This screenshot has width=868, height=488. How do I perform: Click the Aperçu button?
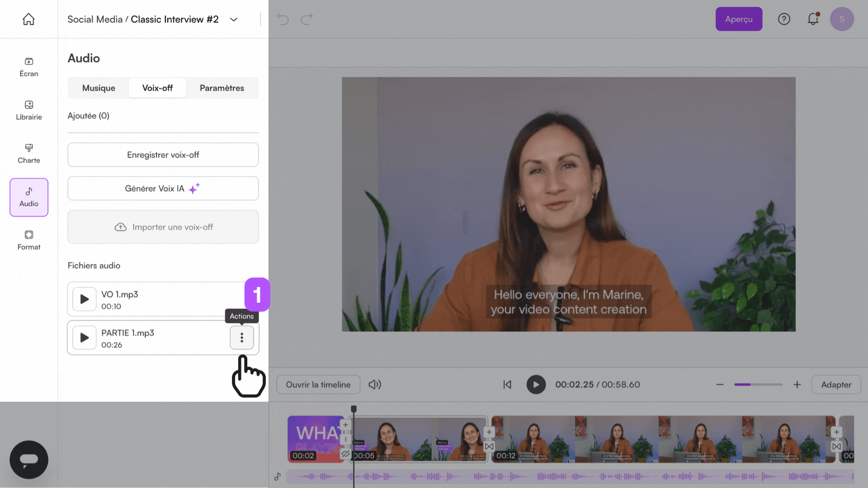(739, 19)
